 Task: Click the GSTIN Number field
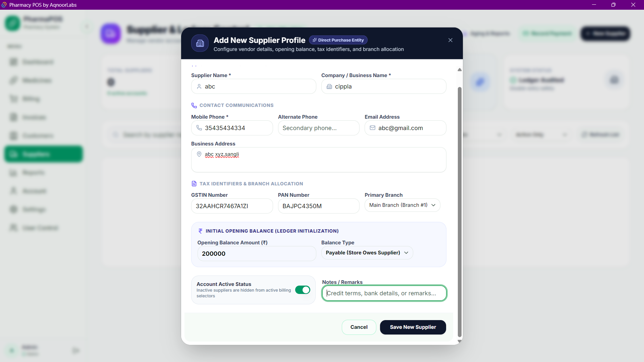(232, 206)
